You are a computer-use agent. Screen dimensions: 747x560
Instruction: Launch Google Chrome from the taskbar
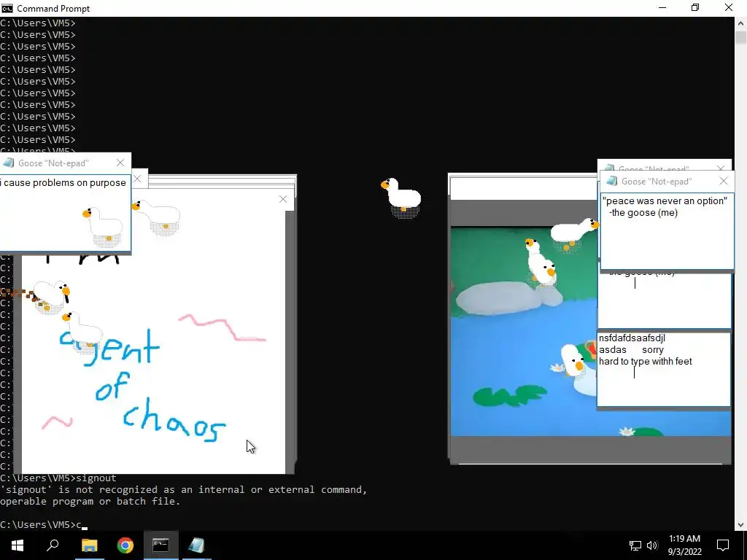coord(125,545)
